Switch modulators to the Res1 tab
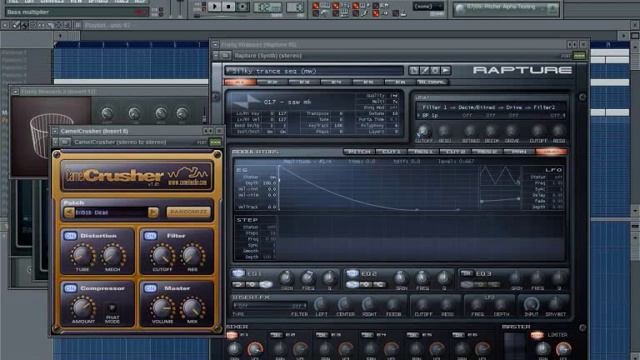Screen dimensions: 640x360 click(423, 152)
